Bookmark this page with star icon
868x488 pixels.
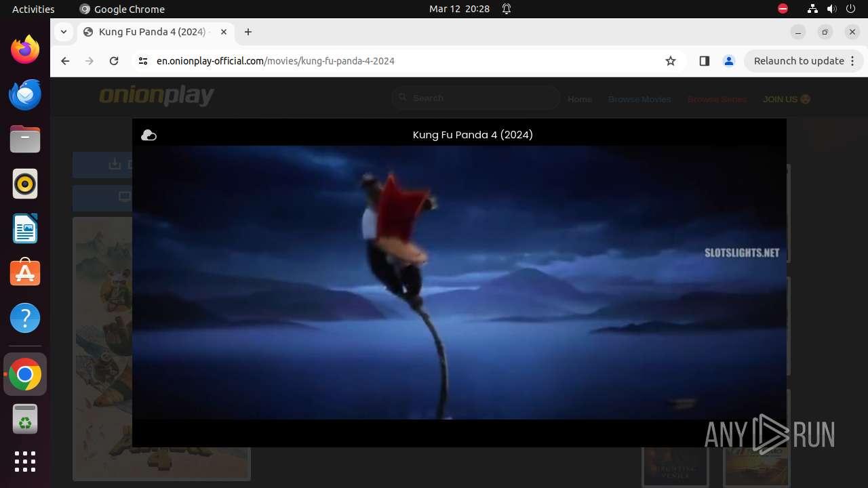[x=671, y=61]
